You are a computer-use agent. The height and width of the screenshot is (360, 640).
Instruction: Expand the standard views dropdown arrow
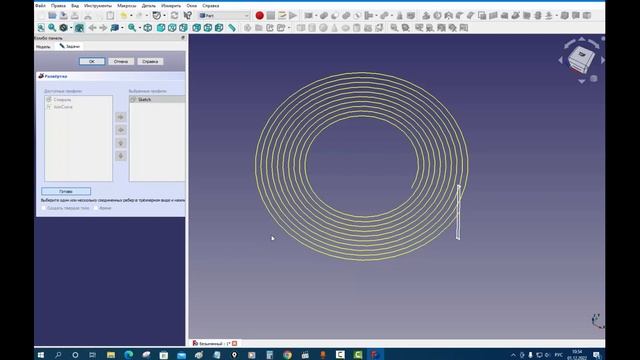(x=122, y=28)
